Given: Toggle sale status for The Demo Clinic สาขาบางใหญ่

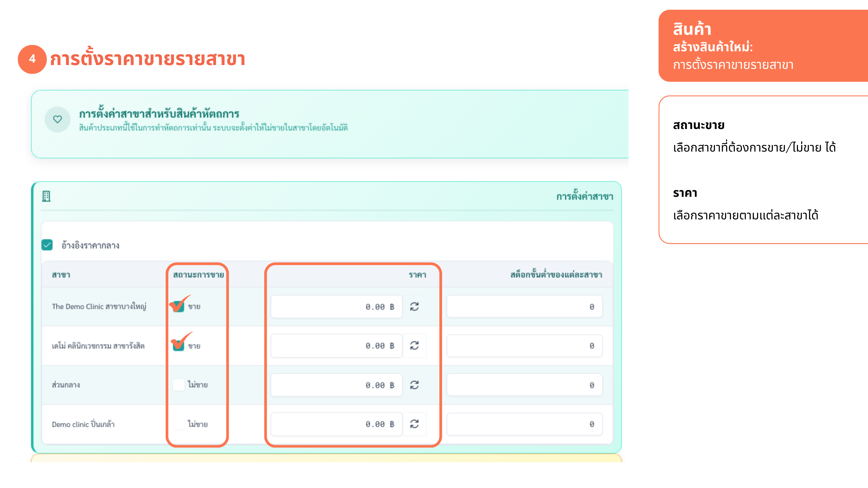Looking at the screenshot, I should (x=179, y=307).
